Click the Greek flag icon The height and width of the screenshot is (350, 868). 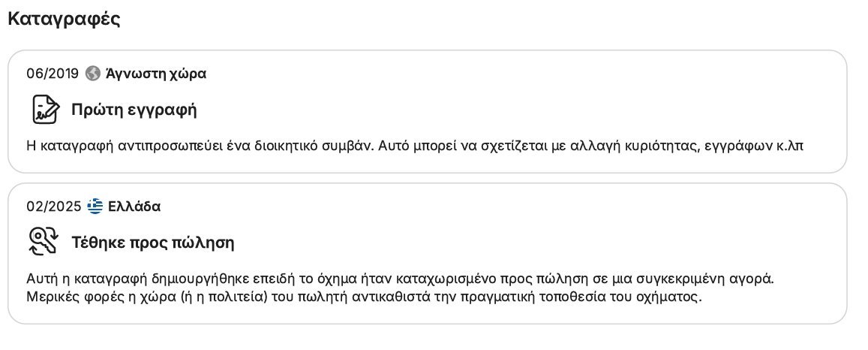click(x=95, y=207)
